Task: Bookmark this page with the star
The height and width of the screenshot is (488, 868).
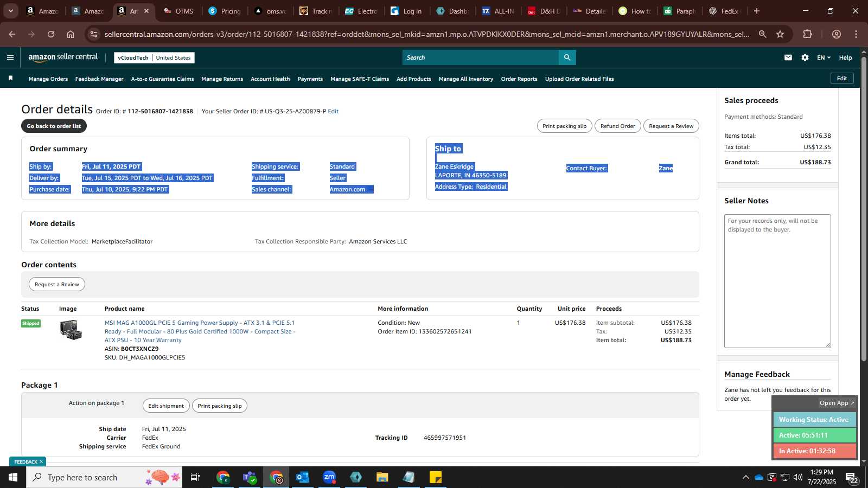Action: point(780,34)
